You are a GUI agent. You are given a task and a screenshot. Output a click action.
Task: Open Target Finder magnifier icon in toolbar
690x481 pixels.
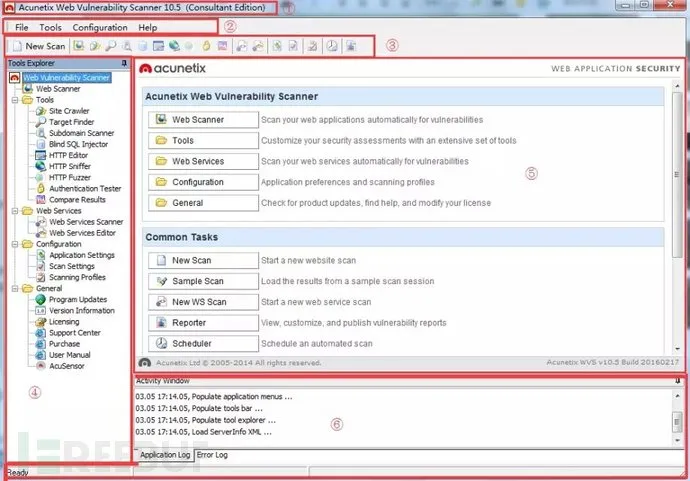(111, 46)
